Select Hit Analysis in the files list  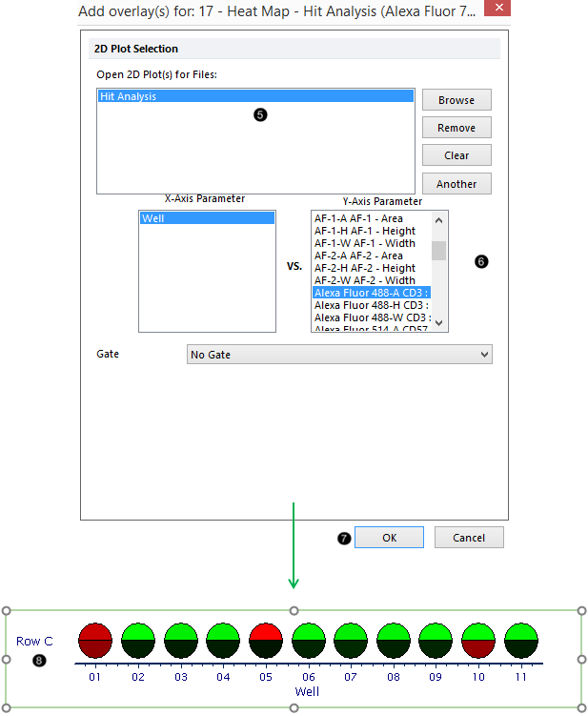pyautogui.click(x=255, y=96)
